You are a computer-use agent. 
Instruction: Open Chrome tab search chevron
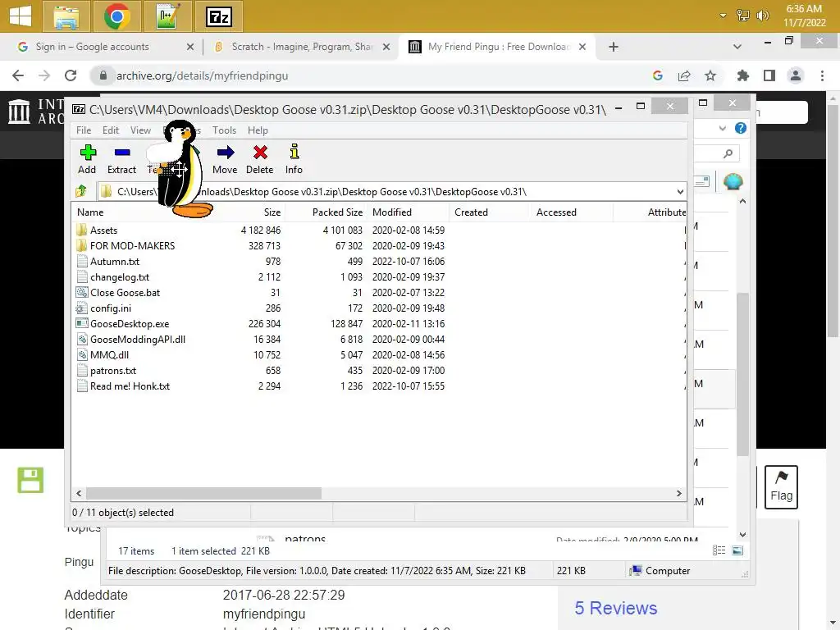(737, 47)
